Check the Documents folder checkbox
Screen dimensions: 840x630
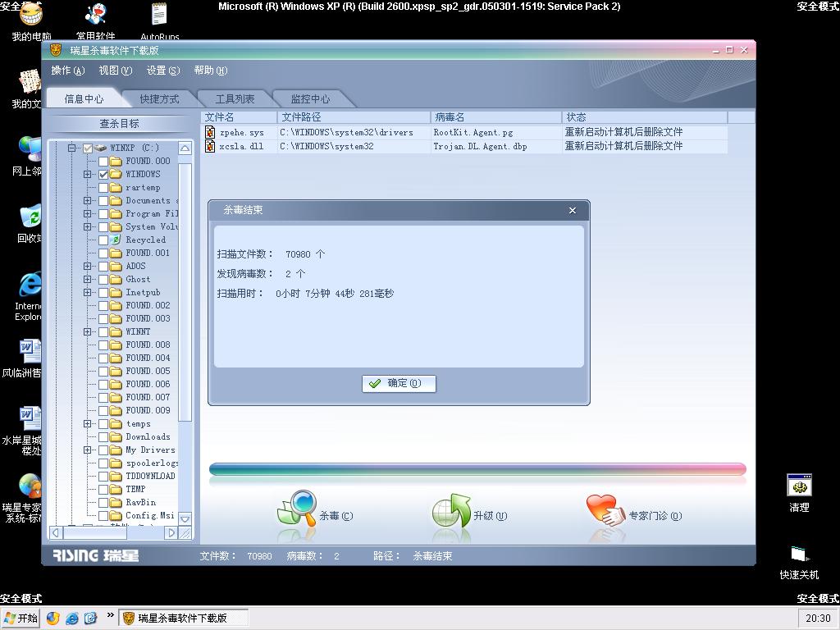pos(103,201)
